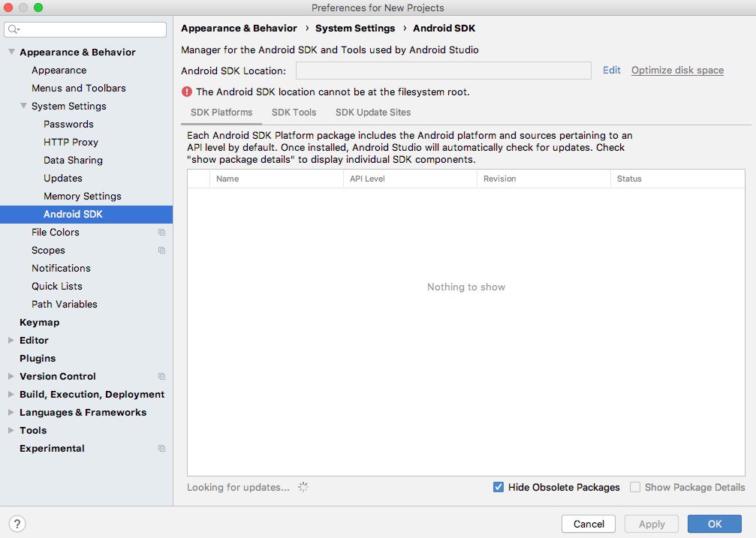
Task: Select Android SDK in the tree
Action: pos(86,214)
